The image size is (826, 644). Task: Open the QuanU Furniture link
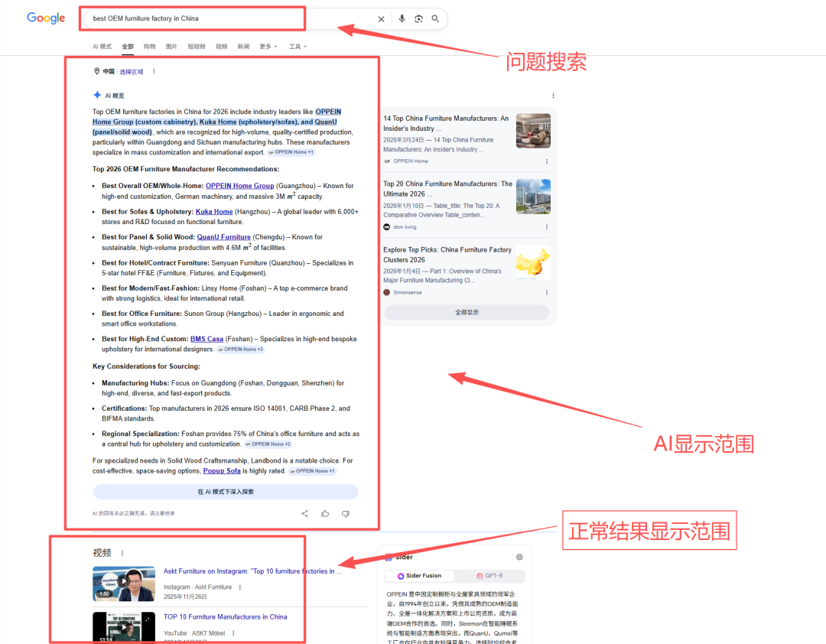point(224,237)
